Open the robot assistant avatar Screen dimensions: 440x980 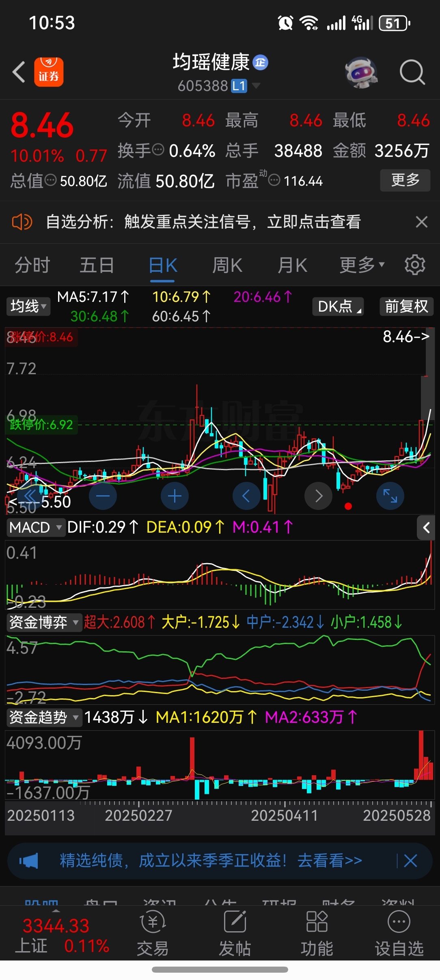point(361,72)
